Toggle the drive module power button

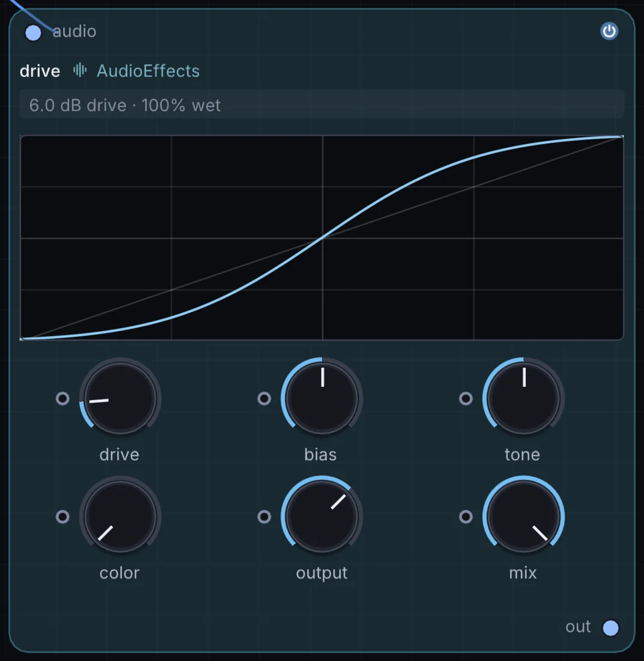tap(609, 31)
